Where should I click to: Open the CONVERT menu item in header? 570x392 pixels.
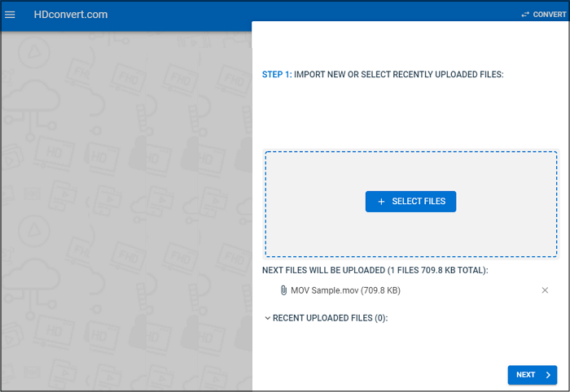(x=549, y=15)
